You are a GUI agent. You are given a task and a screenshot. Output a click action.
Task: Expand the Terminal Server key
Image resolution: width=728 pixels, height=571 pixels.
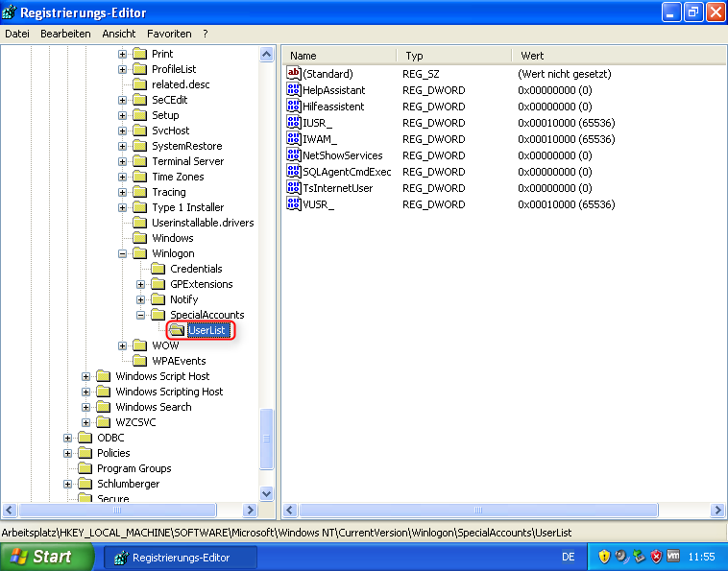coord(122,161)
